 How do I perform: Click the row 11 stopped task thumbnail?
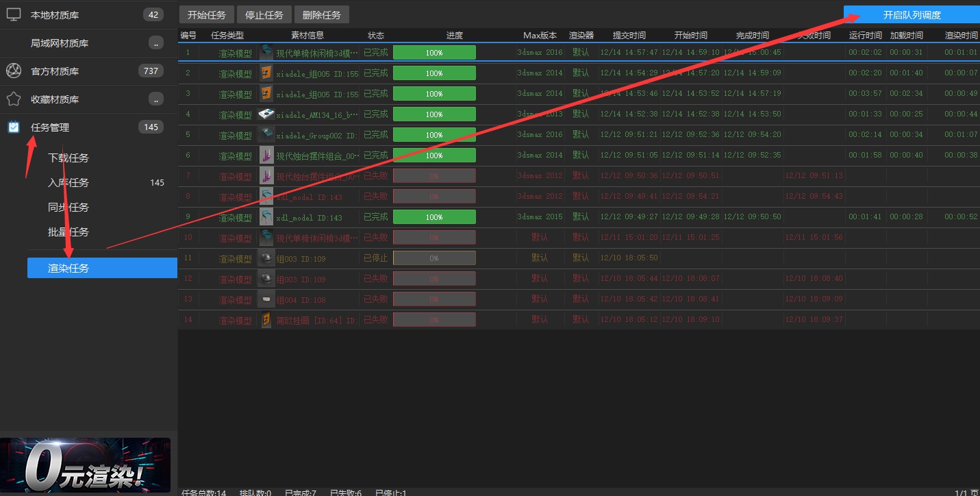(x=266, y=258)
